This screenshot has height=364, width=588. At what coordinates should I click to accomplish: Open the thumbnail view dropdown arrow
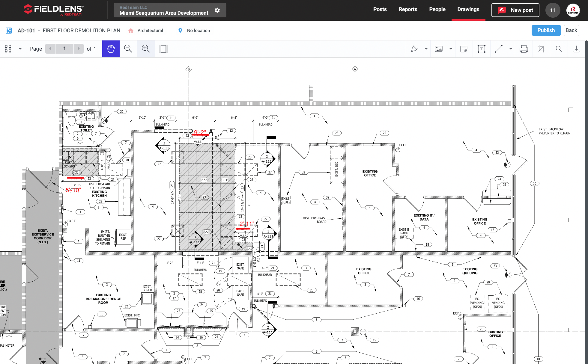(20, 49)
